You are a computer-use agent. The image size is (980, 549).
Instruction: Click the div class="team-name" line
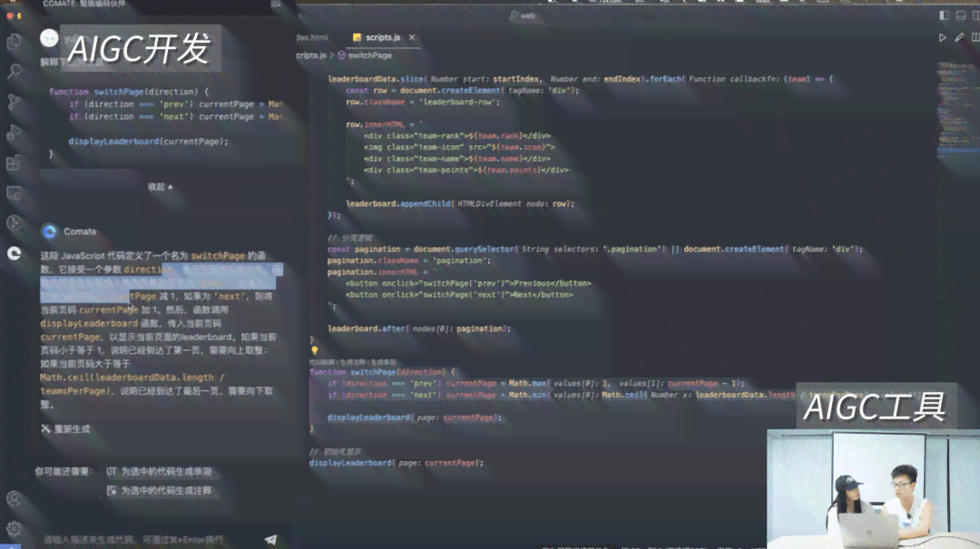coord(456,158)
